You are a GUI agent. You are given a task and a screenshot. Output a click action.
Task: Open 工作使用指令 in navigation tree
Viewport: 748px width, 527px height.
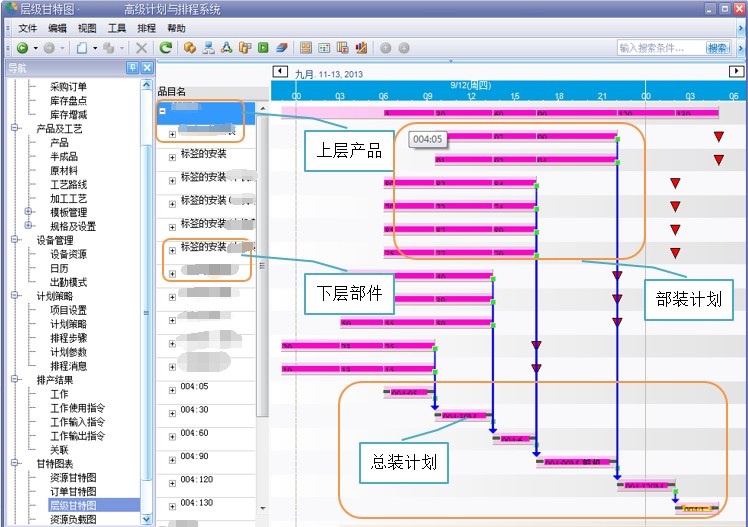[77, 408]
